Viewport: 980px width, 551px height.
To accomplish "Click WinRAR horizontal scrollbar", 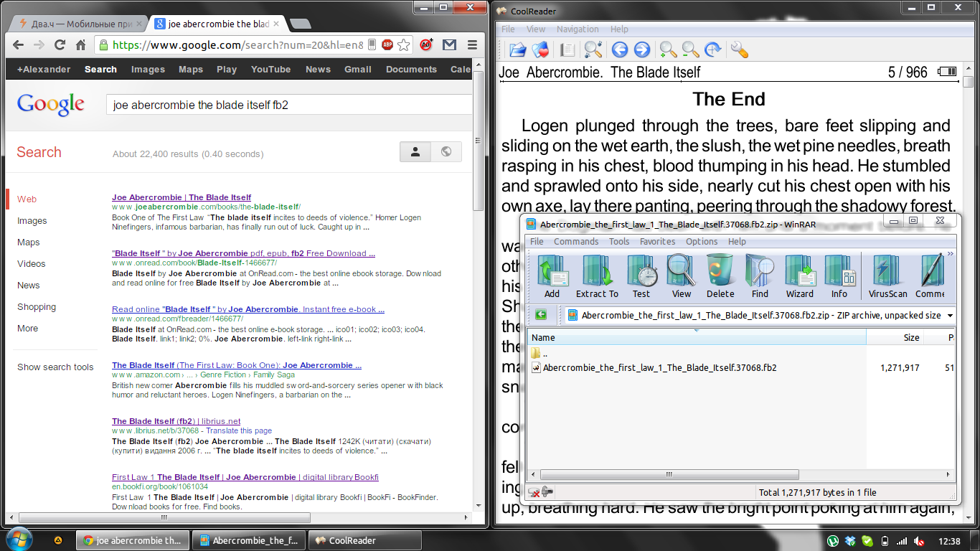I will (669, 474).
